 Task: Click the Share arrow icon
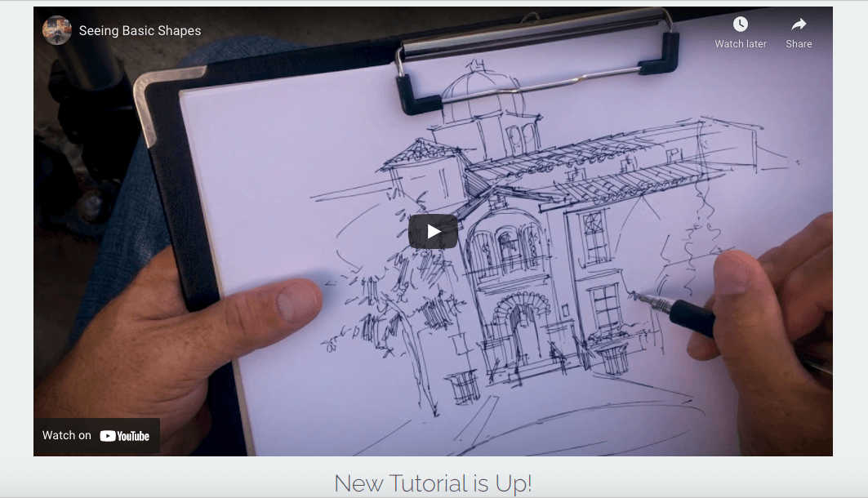[799, 24]
